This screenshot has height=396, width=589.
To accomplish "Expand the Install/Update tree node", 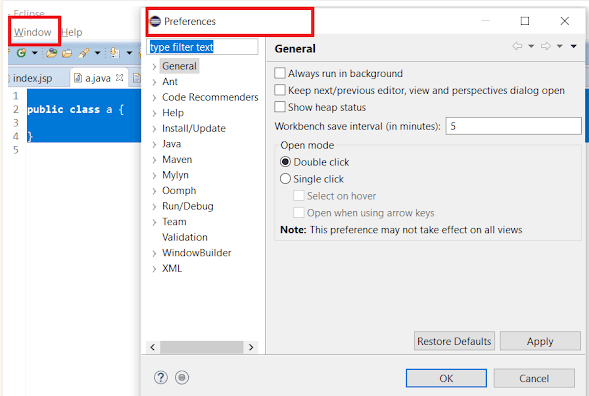I will click(154, 129).
